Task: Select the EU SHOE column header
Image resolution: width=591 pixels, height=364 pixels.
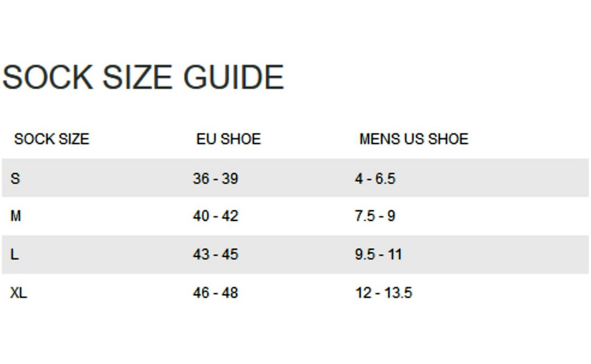Action: pyautogui.click(x=229, y=139)
